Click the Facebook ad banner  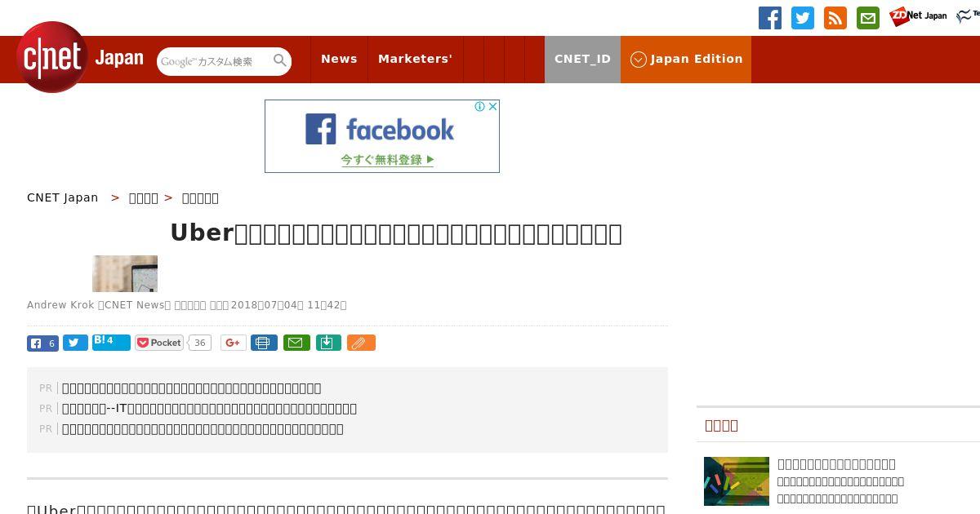point(381,136)
